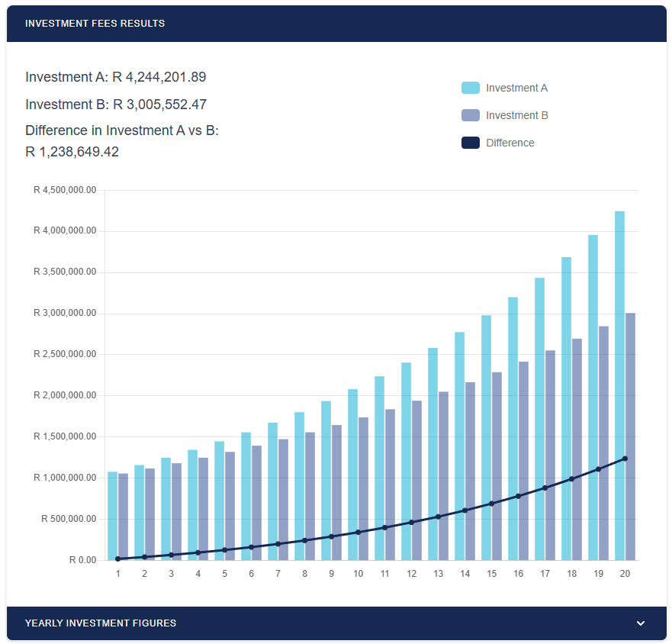Screen dimensions: 672x644
Task: Click the x-axis label 20
Action: point(625,573)
